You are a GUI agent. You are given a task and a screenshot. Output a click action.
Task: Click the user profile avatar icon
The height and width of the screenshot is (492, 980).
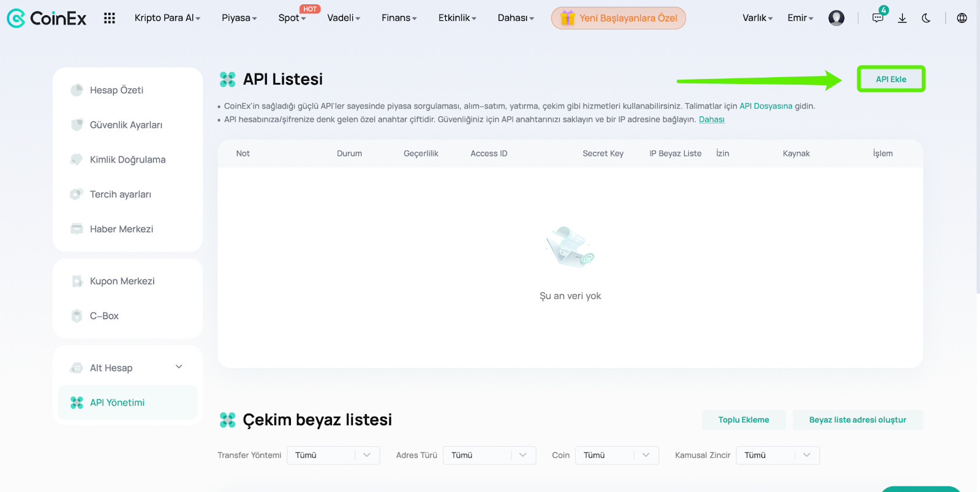(836, 18)
